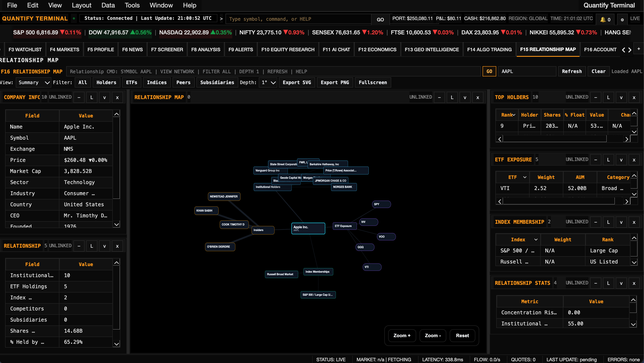
Task: Click Company Info vertical scrollbar
Action: click(116, 158)
